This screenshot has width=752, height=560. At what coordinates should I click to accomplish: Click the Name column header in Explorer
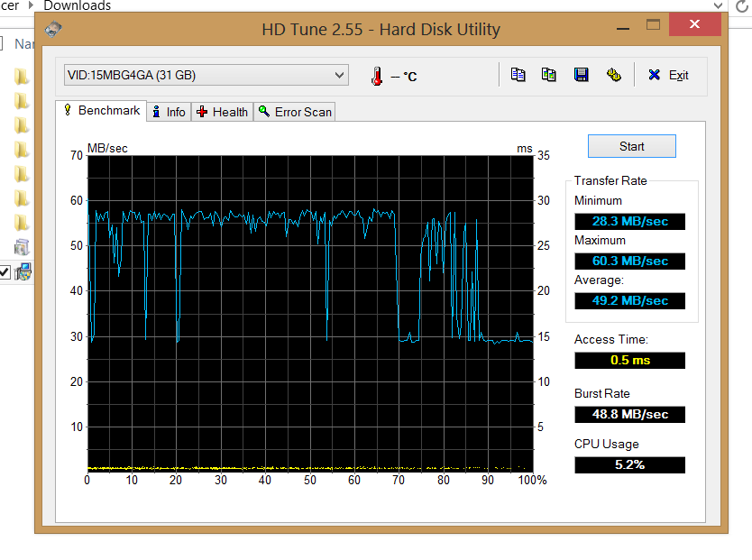24,44
